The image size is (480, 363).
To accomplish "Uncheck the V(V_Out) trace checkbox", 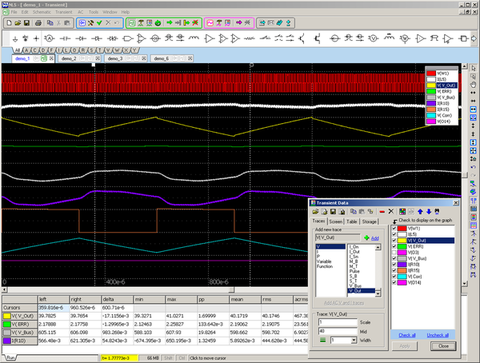I will pos(394,240).
